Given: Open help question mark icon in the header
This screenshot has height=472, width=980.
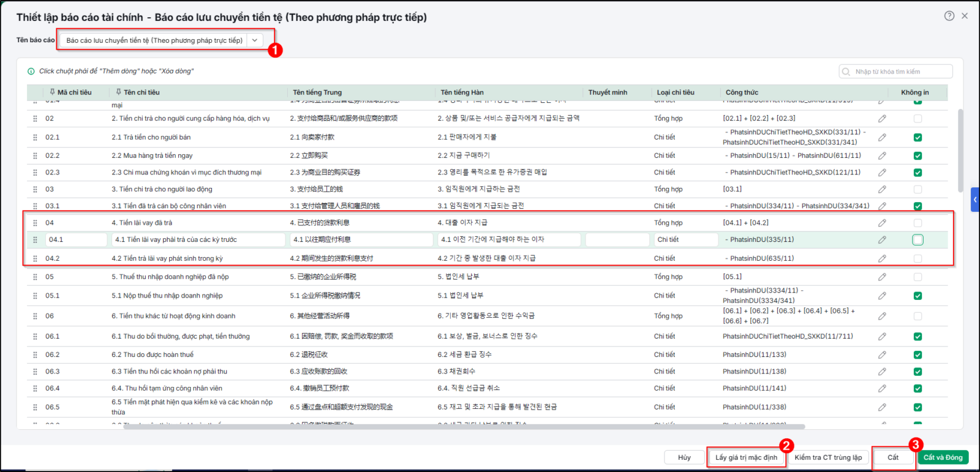Looking at the screenshot, I should [949, 16].
